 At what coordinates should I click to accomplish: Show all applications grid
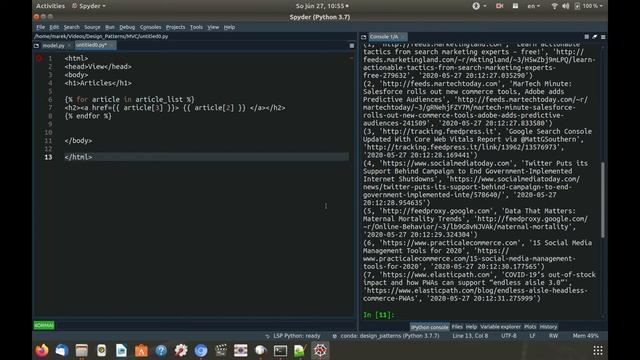click(x=598, y=350)
